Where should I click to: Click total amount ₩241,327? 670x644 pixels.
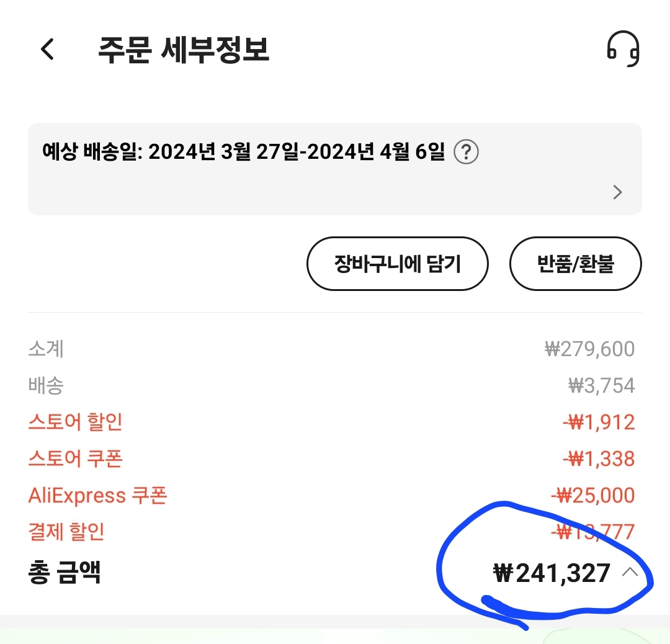(551, 573)
